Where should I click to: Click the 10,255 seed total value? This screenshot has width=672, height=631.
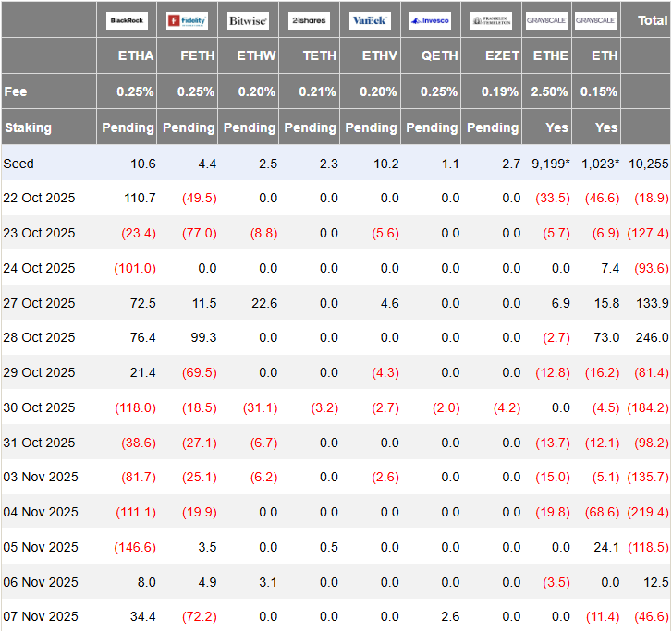(x=648, y=164)
